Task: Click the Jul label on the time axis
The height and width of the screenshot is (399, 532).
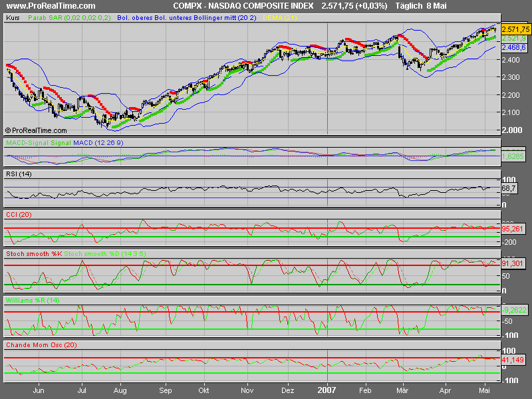Action: (81, 390)
